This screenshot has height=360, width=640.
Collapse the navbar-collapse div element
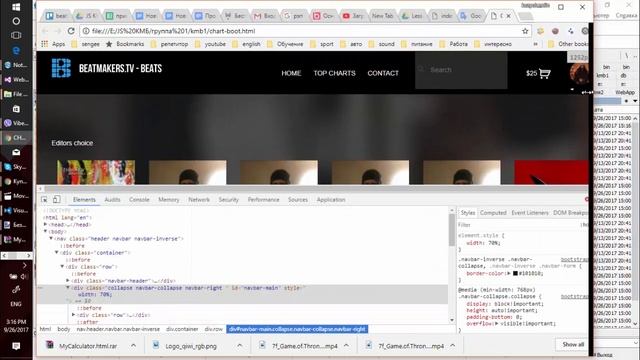coord(68,288)
